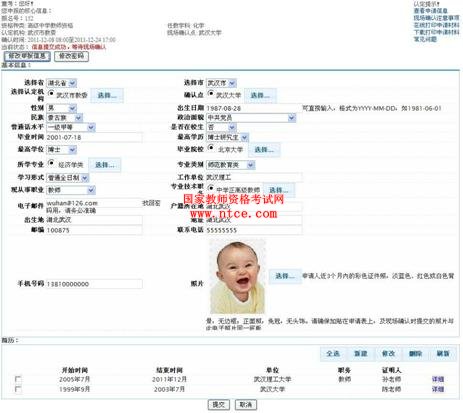Screen dimensions: 463x413
Task: Click the 提交 button at the bottom
Action: tap(219, 404)
